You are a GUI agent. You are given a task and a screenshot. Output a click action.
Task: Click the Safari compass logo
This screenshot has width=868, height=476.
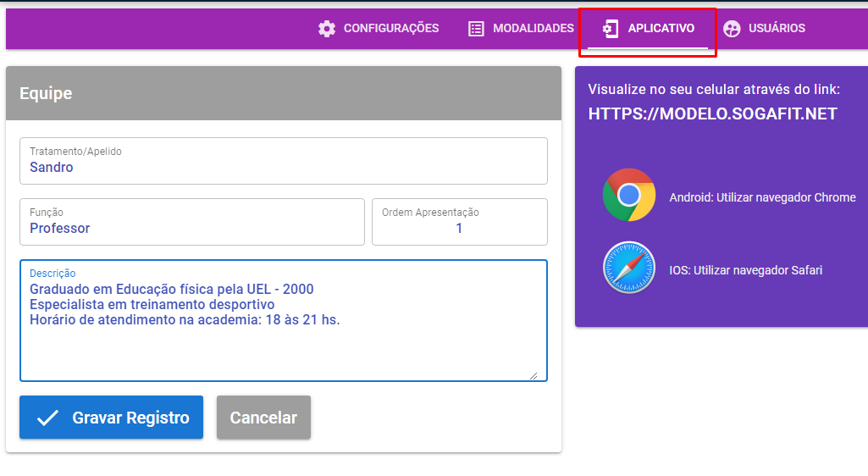628,268
